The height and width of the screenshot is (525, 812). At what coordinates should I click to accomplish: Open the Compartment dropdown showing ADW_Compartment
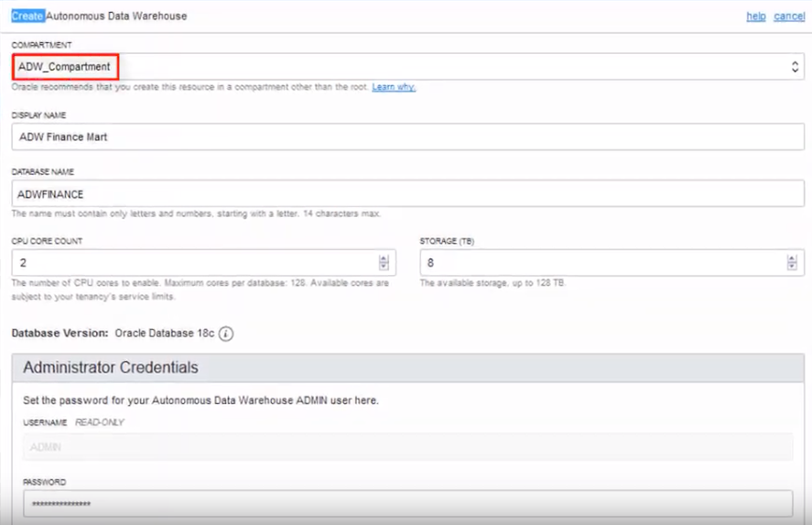[x=407, y=66]
